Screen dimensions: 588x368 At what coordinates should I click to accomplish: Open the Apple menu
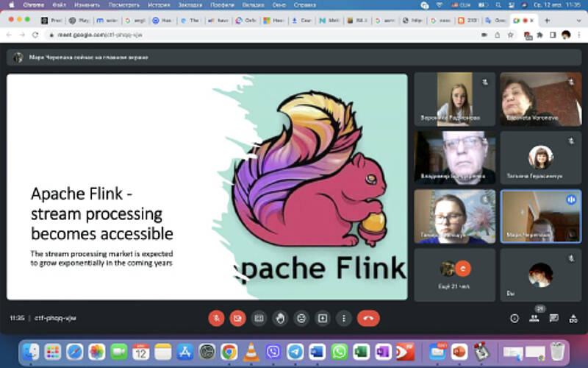point(12,5)
